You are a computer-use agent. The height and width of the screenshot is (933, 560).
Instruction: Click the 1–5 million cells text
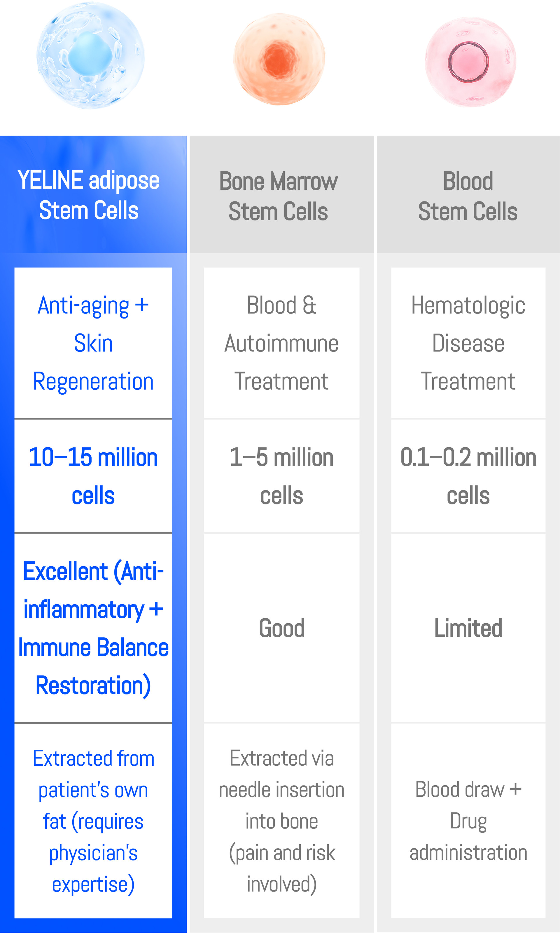[281, 476]
